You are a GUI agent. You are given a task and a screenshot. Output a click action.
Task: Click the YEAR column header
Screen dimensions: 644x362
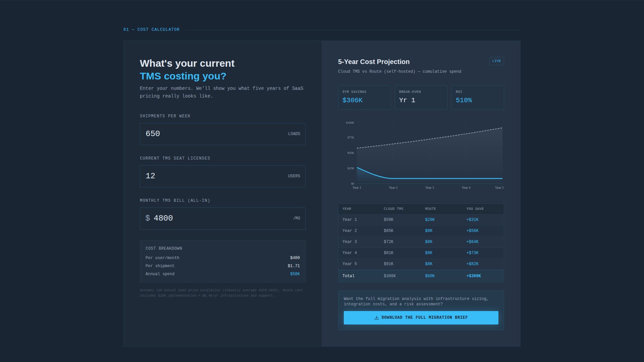tap(346, 209)
